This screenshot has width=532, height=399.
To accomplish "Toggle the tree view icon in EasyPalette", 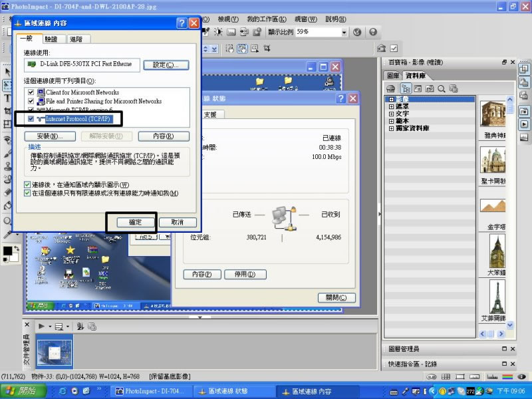I will pos(406,89).
